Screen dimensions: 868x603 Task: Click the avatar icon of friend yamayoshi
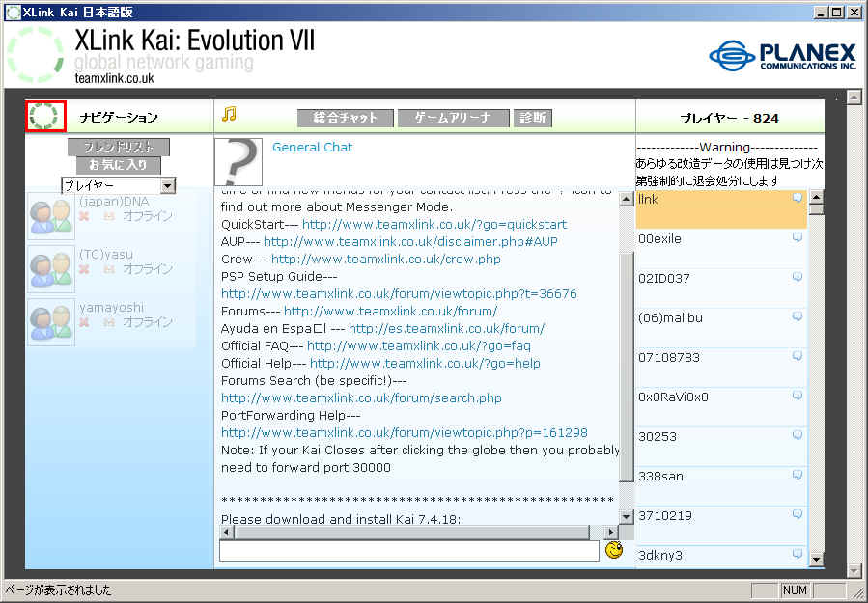[x=51, y=322]
